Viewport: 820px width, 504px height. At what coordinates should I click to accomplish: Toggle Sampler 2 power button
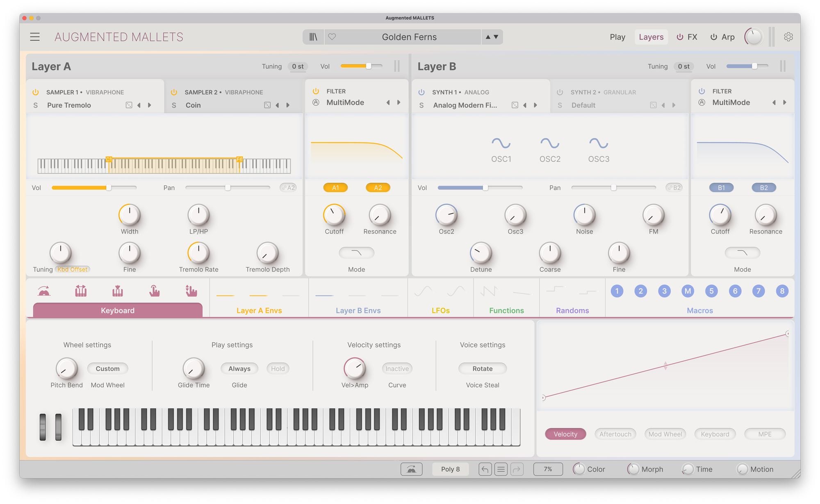click(174, 92)
